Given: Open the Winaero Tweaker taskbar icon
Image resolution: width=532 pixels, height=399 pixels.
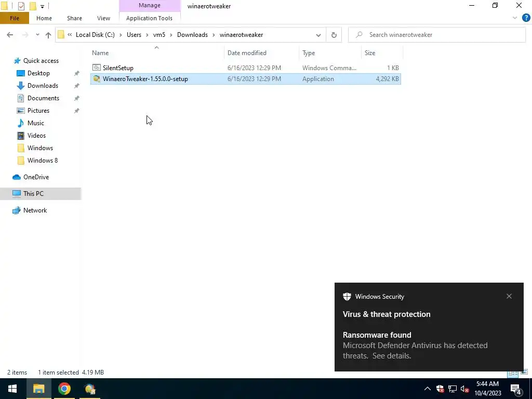Looking at the screenshot, I should [x=90, y=389].
